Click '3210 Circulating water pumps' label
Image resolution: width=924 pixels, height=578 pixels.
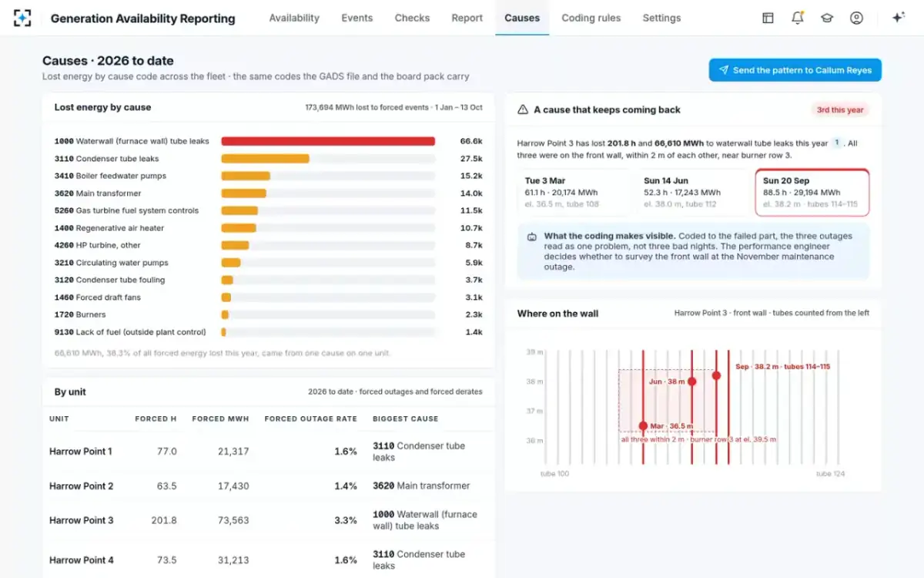111,263
